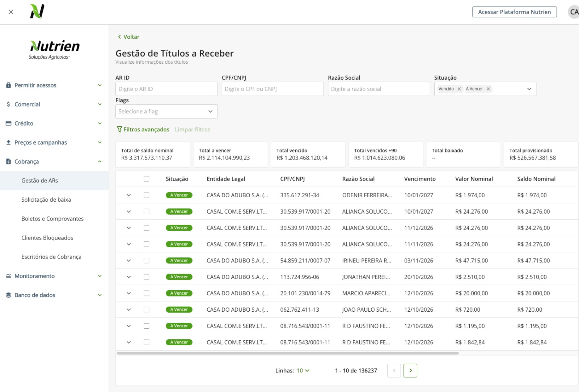The image size is (579, 392).
Task: Select the document icon next to Cobrança
Action: pyautogui.click(x=8, y=161)
